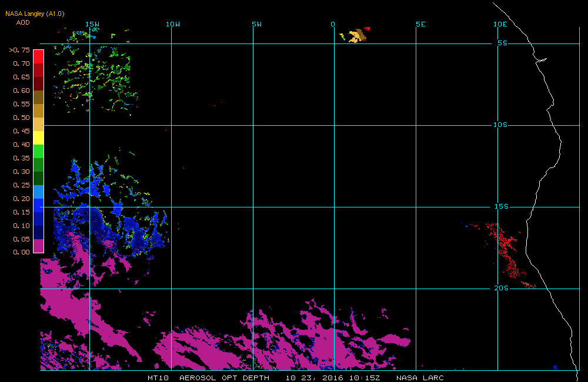
Task: Click the "0.25" legend value
Action: pyautogui.click(x=21, y=185)
